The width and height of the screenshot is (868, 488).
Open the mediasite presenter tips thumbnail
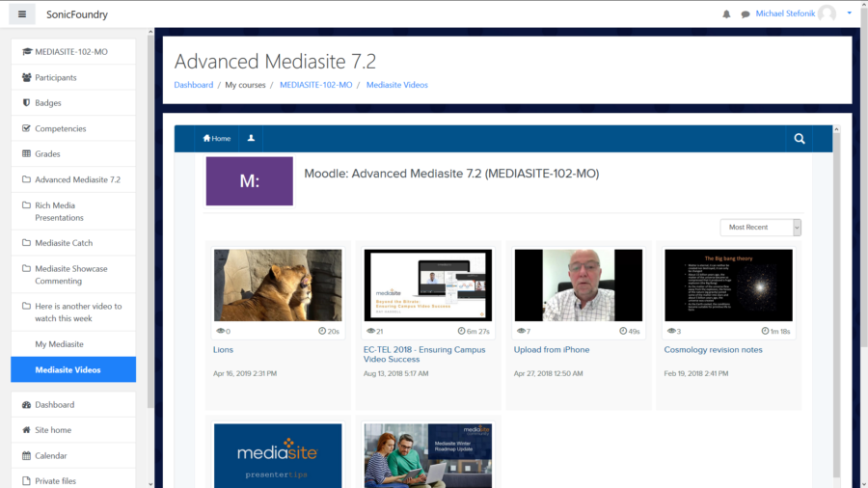point(278,456)
